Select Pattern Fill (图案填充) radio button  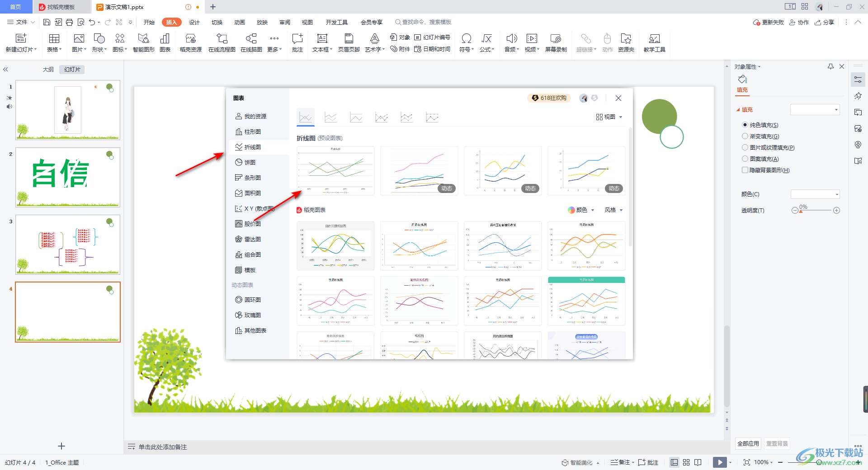745,159
